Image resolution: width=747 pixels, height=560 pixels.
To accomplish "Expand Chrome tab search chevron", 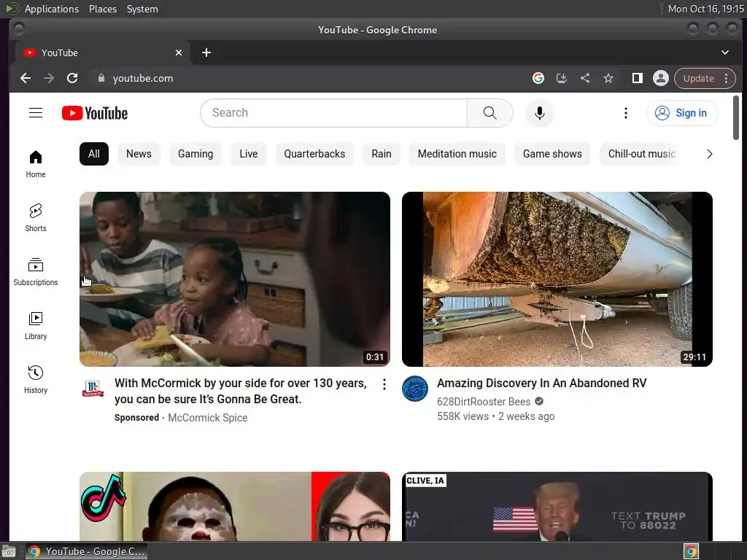I will [x=724, y=52].
